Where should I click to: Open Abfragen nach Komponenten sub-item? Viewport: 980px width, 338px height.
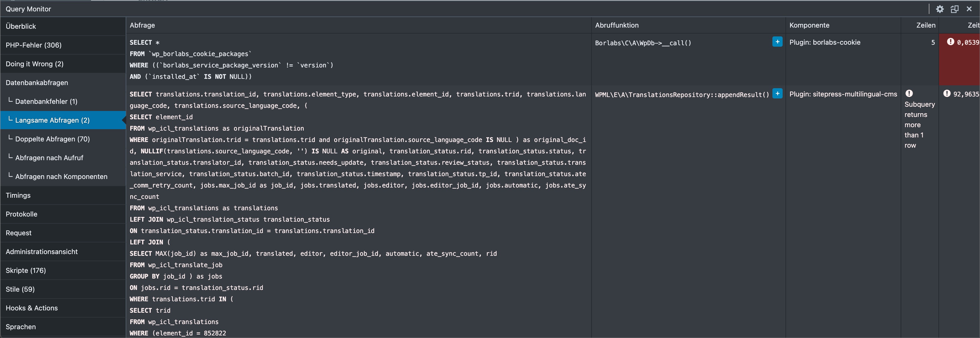tap(61, 177)
